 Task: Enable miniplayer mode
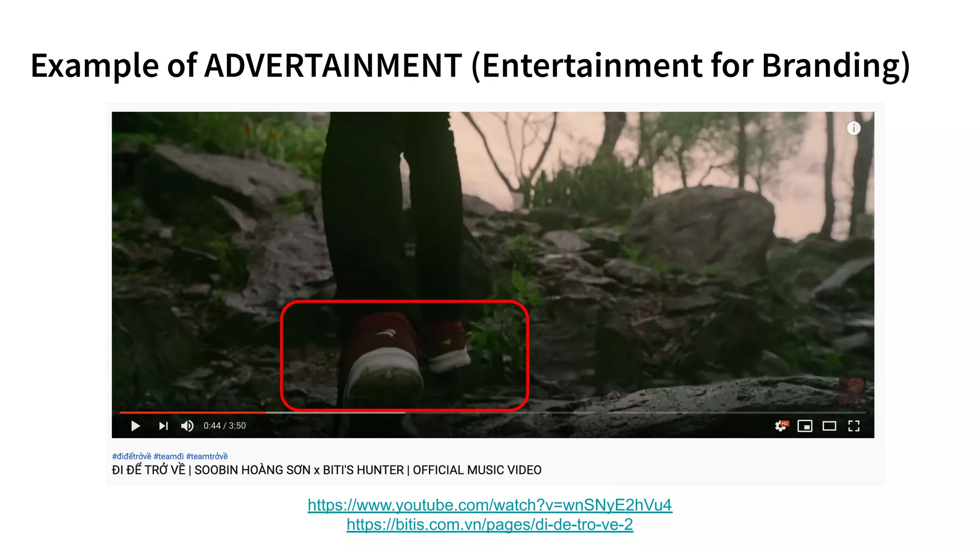click(x=805, y=426)
